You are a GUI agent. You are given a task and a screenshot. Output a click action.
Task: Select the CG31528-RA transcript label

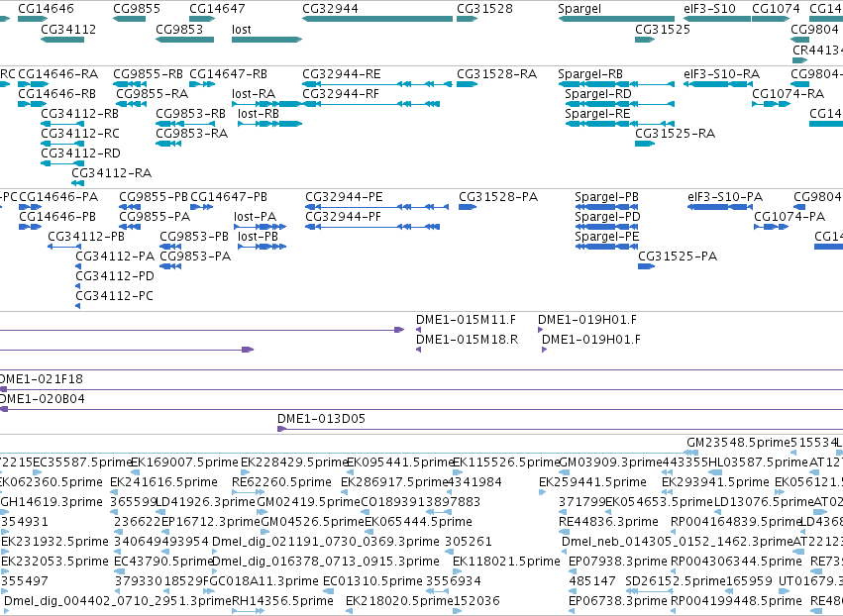(496, 73)
